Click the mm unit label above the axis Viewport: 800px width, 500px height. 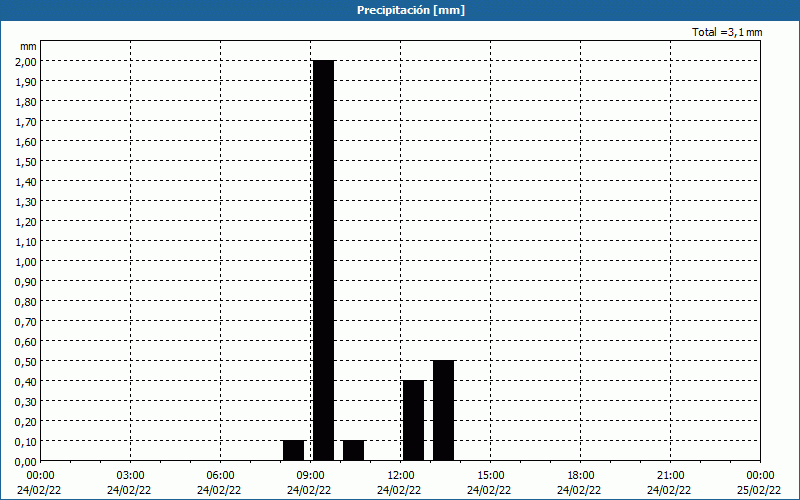tap(28, 46)
